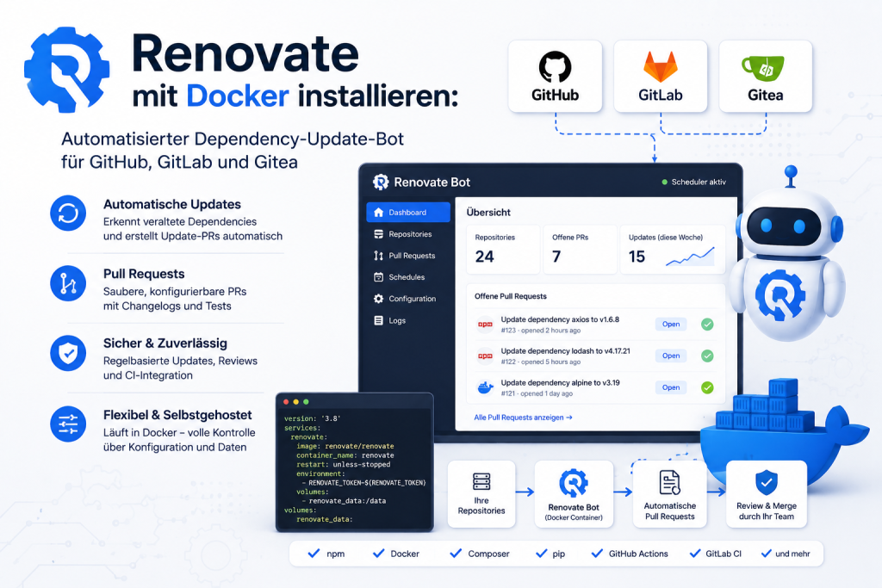Click the Docker icon for alpine update
882x588 pixels.
tap(485, 387)
